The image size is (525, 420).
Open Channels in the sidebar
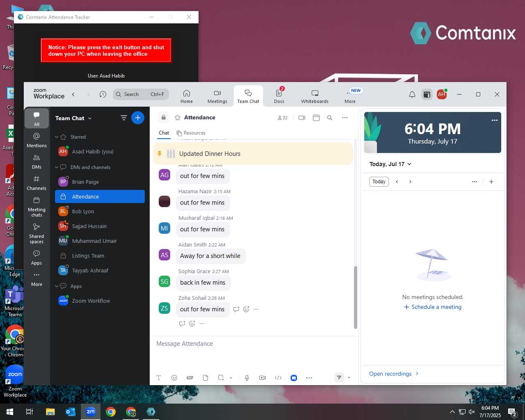pos(37,183)
